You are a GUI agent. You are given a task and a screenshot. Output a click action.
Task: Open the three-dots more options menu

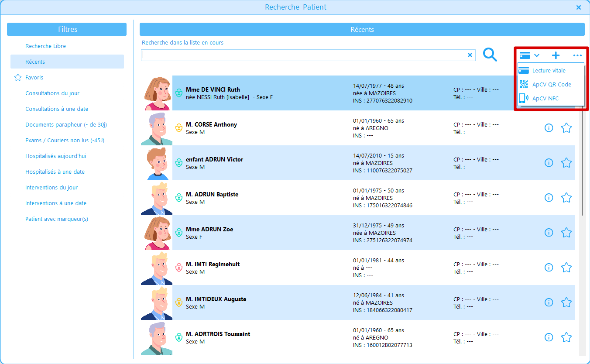coord(577,55)
